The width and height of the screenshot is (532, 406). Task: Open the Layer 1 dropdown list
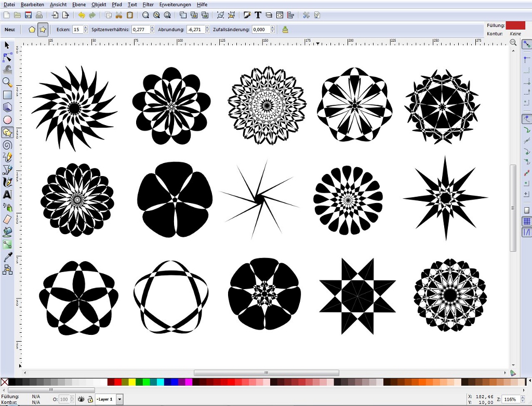click(120, 399)
